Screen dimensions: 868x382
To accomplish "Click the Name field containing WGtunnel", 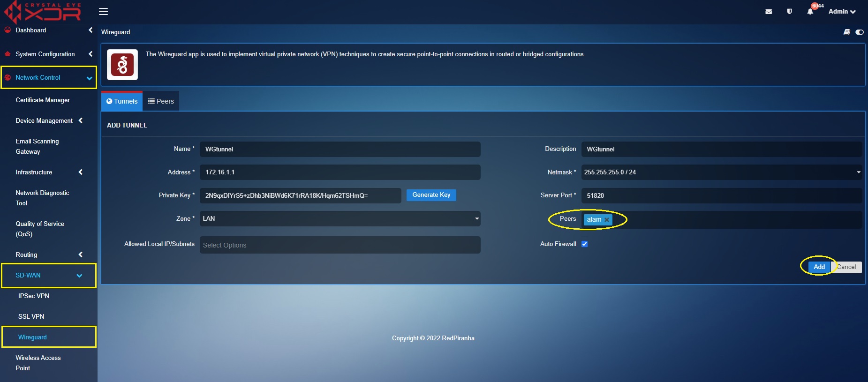I will click(x=340, y=149).
